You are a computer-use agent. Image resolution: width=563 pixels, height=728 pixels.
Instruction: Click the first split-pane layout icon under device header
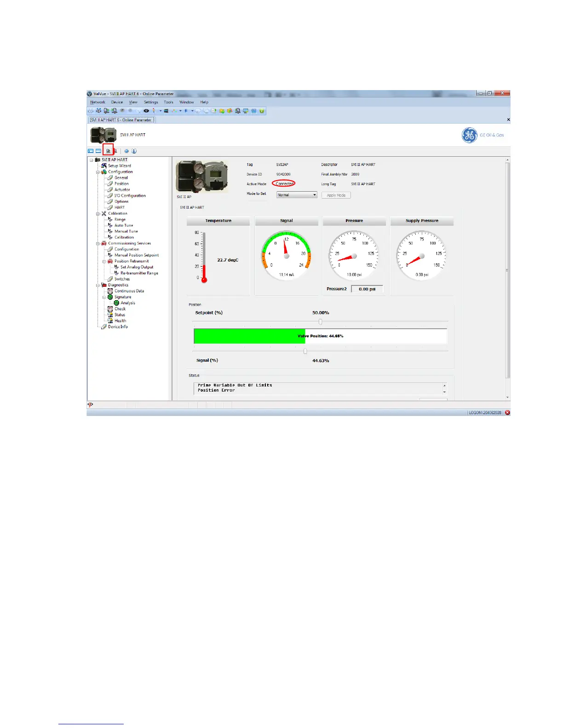[x=91, y=151]
